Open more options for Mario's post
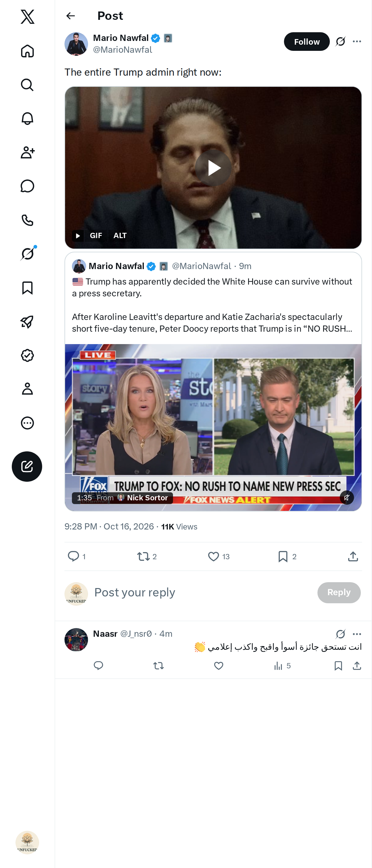Viewport: 372px width, 868px height. point(357,42)
